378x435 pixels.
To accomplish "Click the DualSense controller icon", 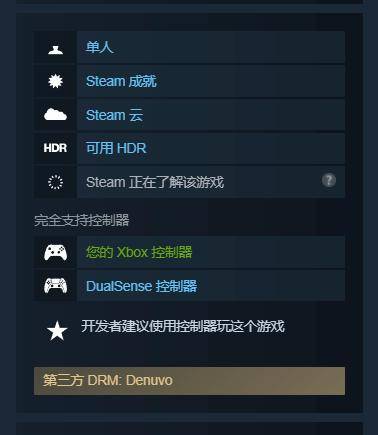I will coord(55,286).
